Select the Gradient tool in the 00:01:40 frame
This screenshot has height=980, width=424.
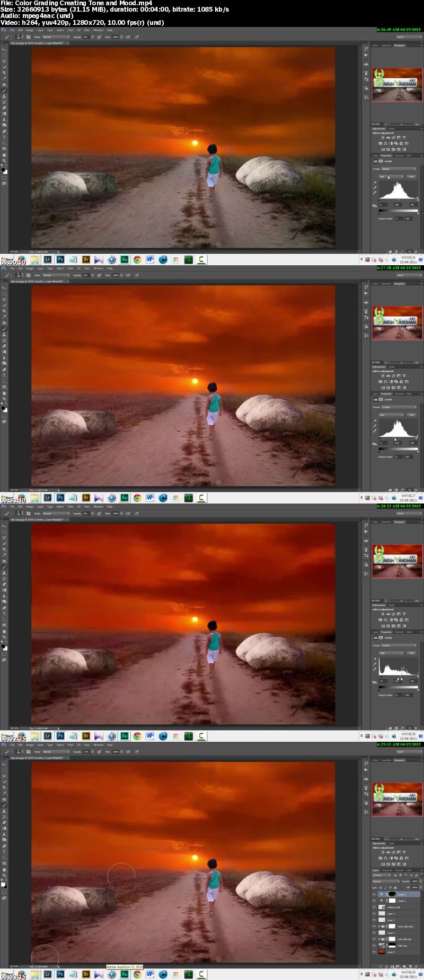(x=4, y=352)
